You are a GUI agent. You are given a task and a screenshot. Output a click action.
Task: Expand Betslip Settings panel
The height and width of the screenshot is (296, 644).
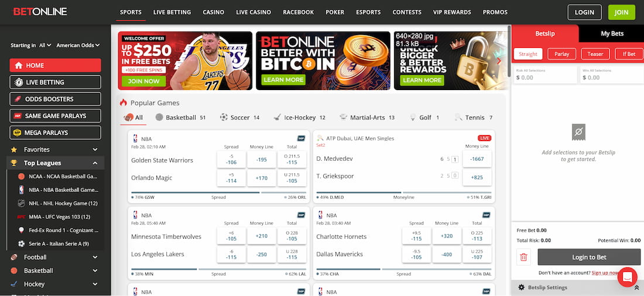(x=637, y=288)
